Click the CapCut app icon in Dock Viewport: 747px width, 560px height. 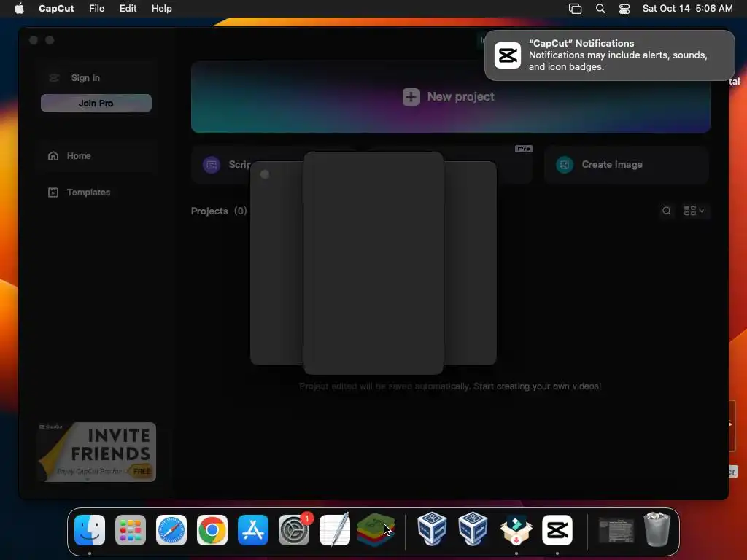pos(557,530)
